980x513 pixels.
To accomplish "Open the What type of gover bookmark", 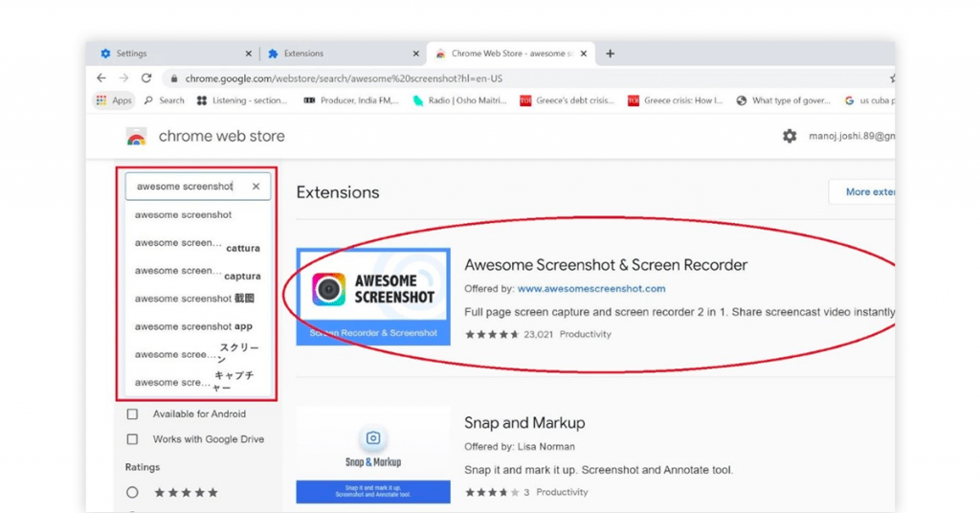I will coord(784,100).
